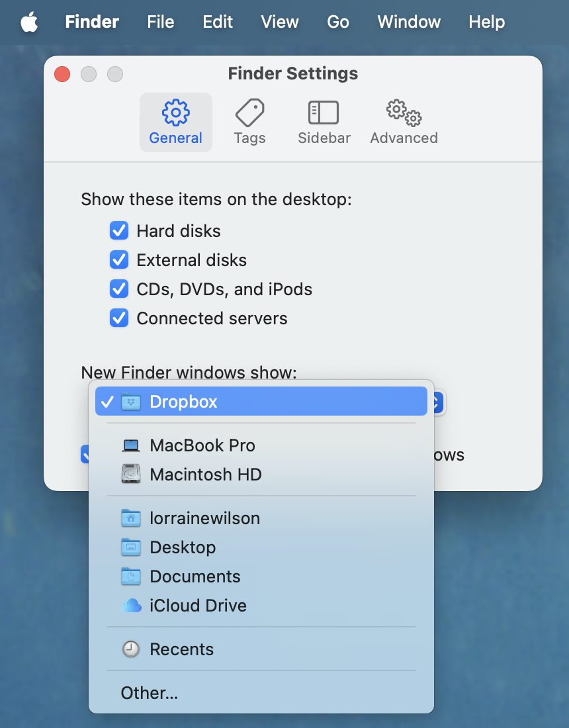Open the Help menu

point(486,22)
